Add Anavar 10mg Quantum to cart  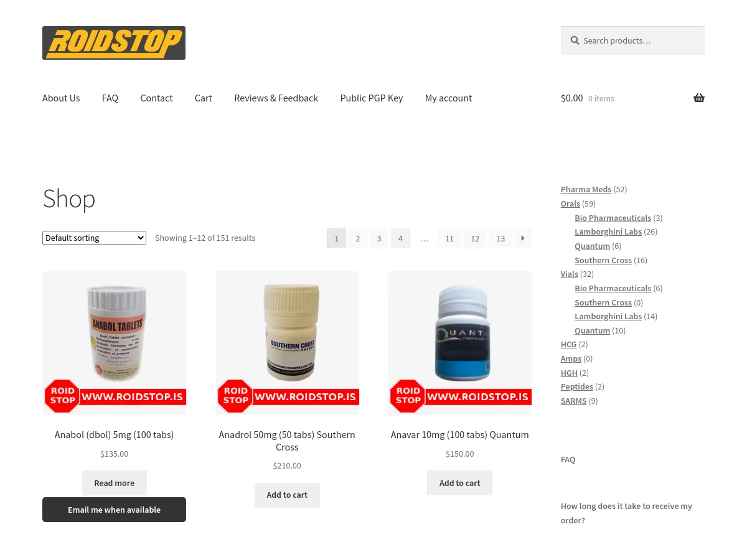(x=459, y=483)
